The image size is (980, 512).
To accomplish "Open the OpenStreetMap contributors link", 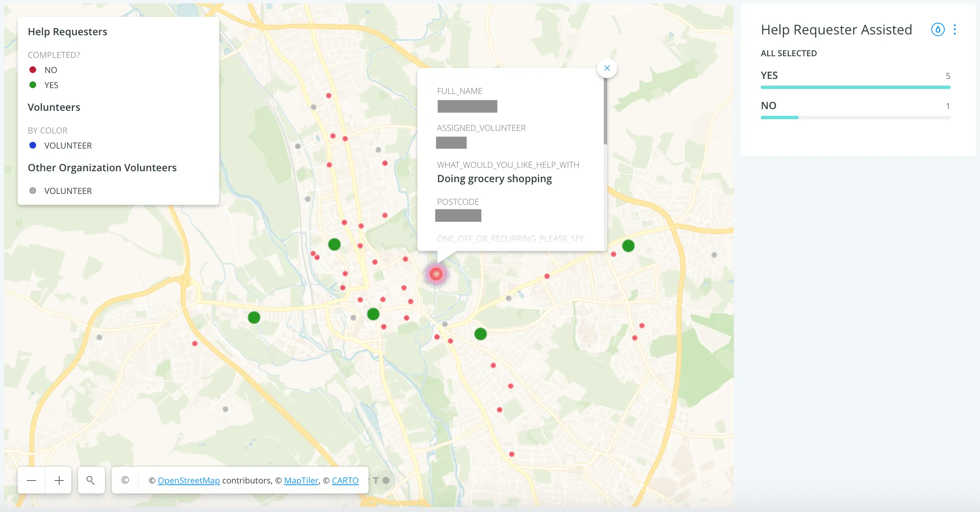I will (x=189, y=480).
